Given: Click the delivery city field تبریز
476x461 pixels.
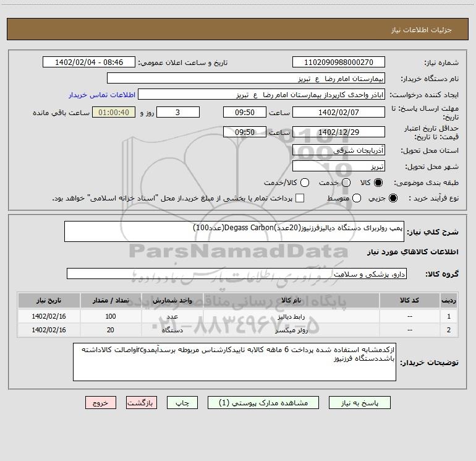Looking at the screenshot, I should 339,166.
